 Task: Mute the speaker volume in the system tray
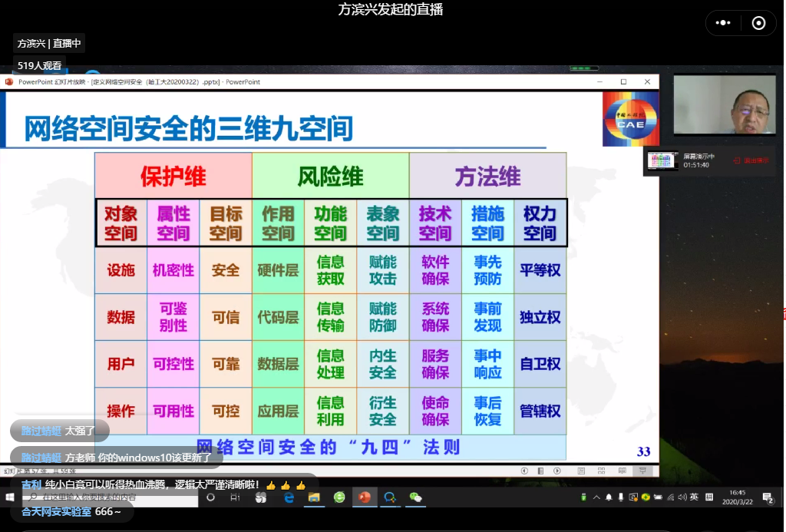(681, 497)
